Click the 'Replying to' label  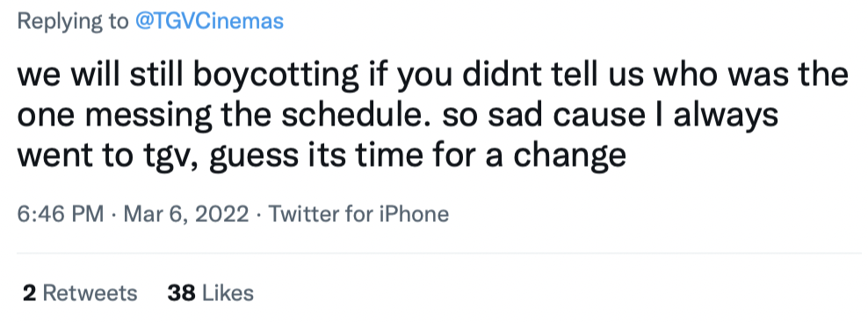coord(73,22)
